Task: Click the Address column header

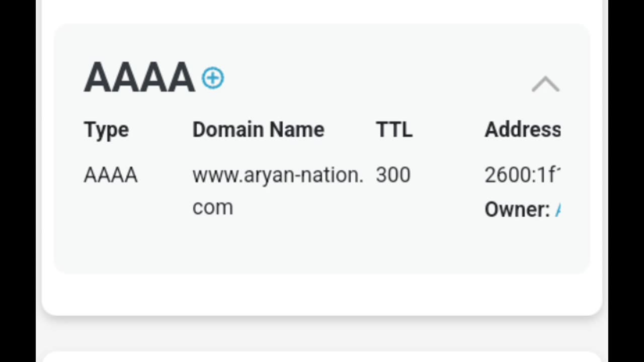Action: click(x=522, y=130)
